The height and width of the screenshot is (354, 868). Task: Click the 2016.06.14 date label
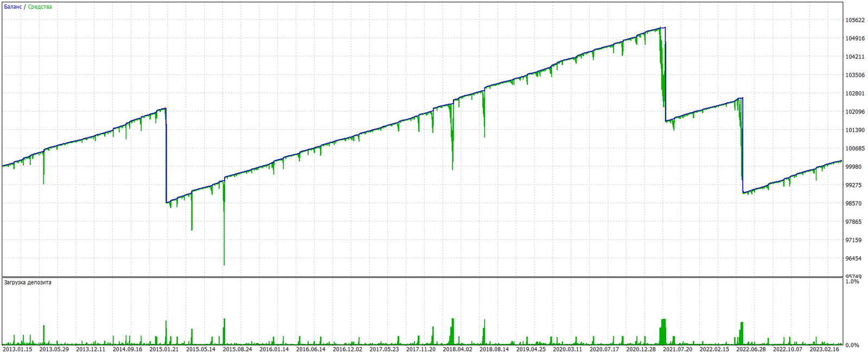click(311, 349)
